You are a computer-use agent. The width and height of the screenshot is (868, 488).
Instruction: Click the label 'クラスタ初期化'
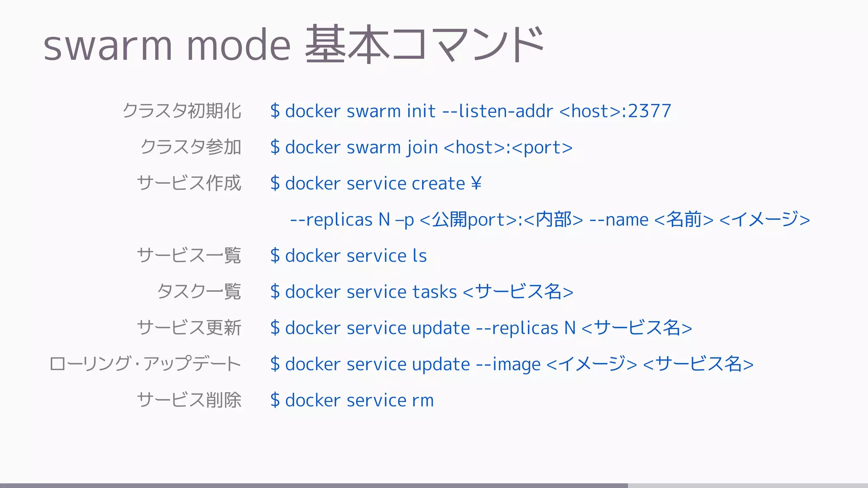click(x=182, y=111)
